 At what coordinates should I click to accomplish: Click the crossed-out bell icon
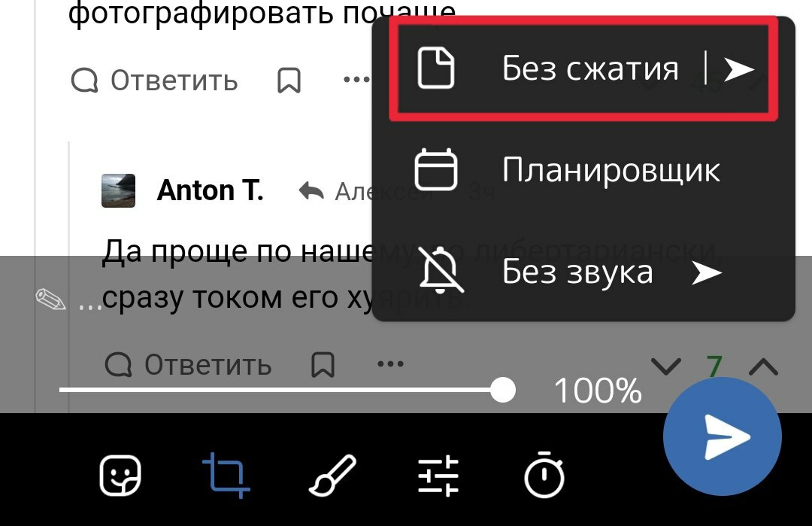point(440,270)
